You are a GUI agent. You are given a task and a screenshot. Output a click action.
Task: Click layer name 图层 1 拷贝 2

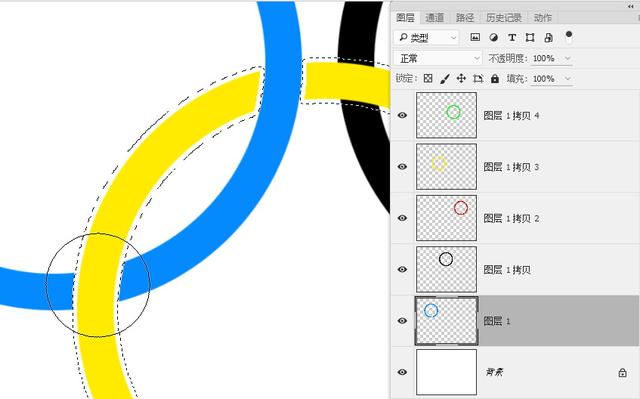click(511, 218)
